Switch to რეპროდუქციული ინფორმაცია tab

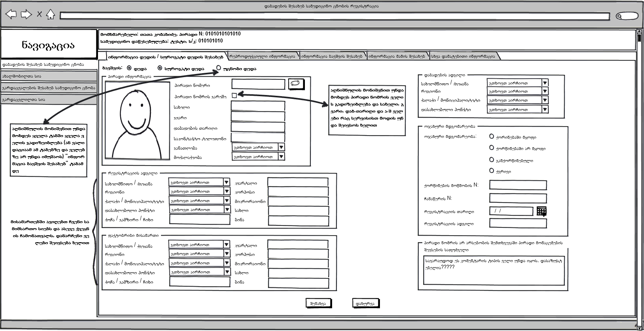263,56
